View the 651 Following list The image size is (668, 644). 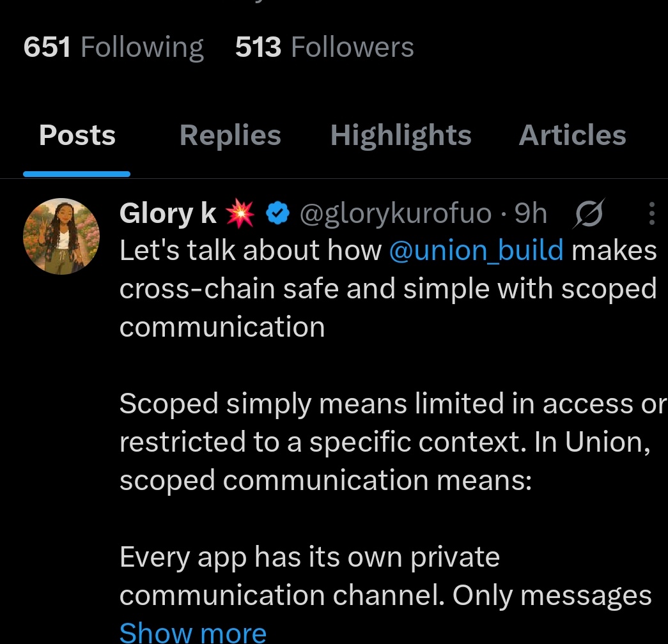point(113,47)
